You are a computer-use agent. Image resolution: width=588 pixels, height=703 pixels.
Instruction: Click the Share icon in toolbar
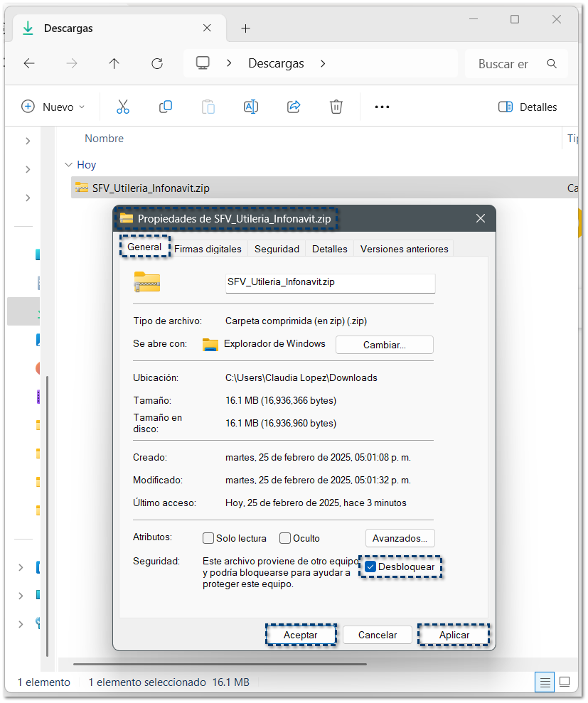294,107
